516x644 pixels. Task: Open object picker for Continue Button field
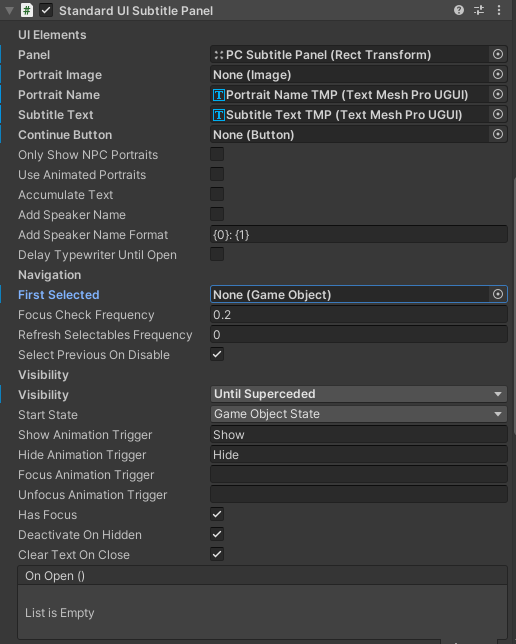(498, 134)
